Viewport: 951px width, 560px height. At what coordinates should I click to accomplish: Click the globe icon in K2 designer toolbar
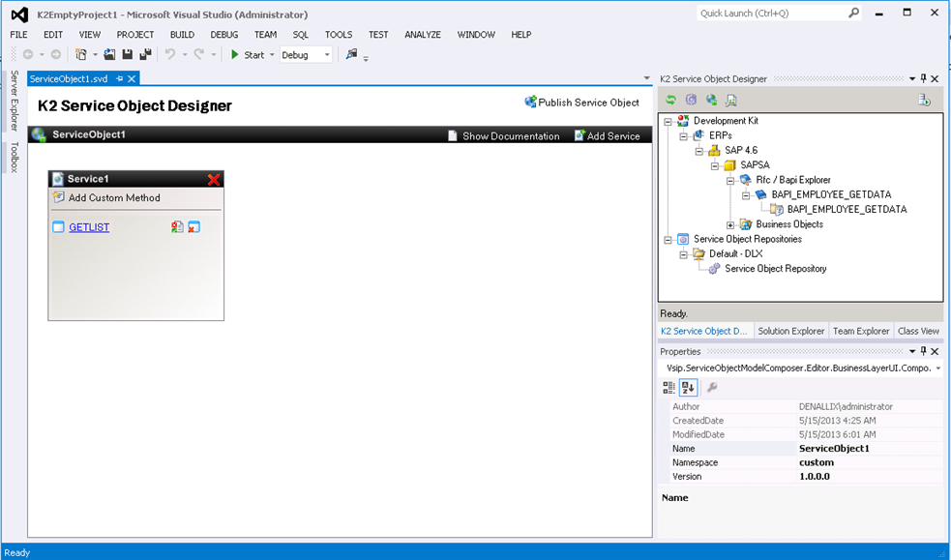coord(711,100)
